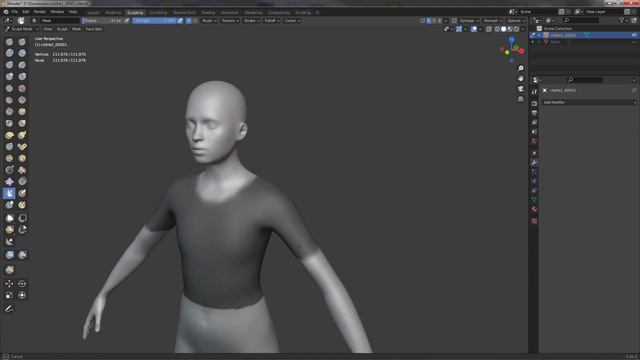Select the Annotate pencil tool
The width and height of the screenshot is (640, 360).
point(9,309)
